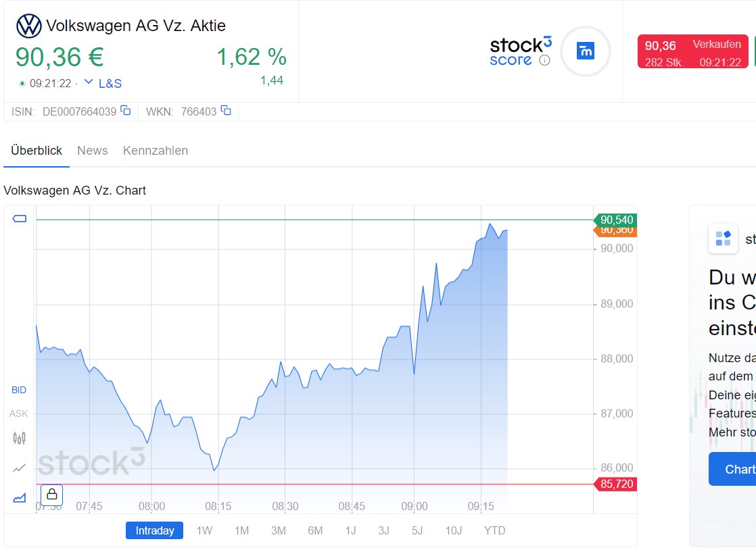Open the News tab
Screen dimensions: 756x552
pos(93,151)
